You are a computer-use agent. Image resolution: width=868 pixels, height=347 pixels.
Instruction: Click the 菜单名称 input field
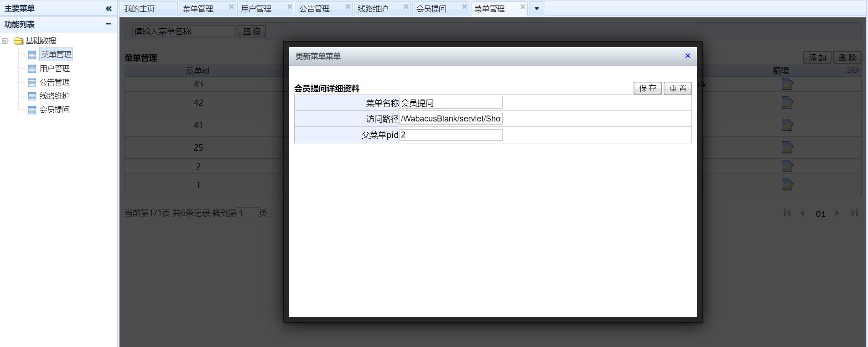451,103
